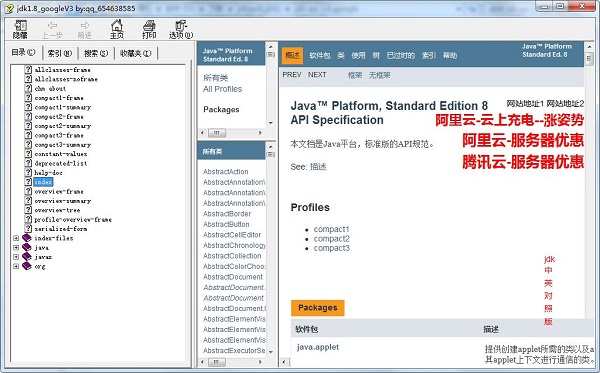Open the 描述 See link

318,167
